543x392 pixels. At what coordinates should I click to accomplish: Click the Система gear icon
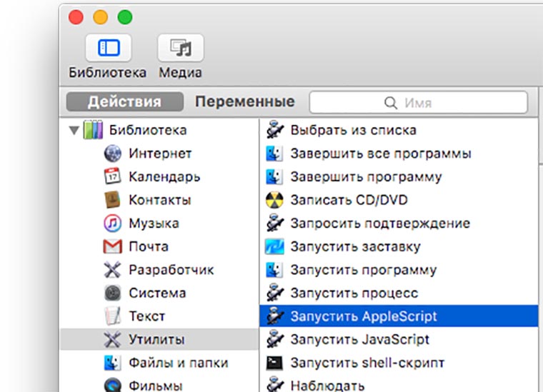point(113,293)
